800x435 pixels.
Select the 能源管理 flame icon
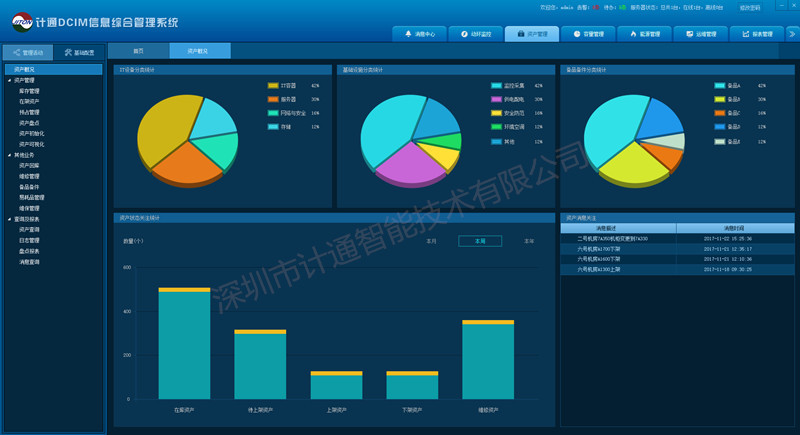(632, 34)
